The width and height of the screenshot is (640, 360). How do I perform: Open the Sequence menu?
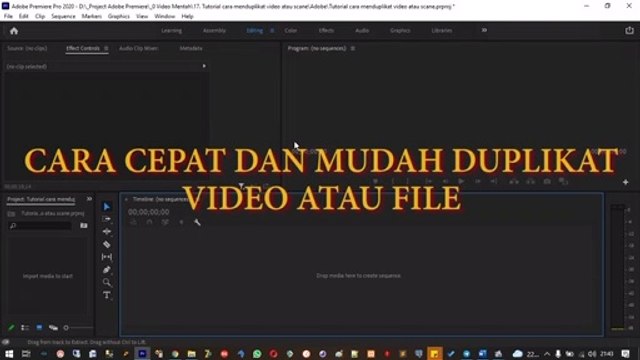click(x=63, y=16)
